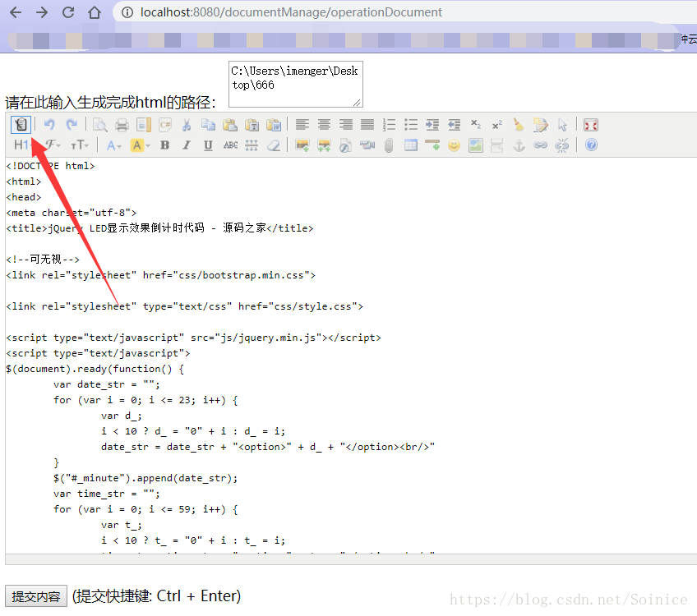The image size is (697, 616).
Task: Open the line height dropdown
Action: pos(252,145)
